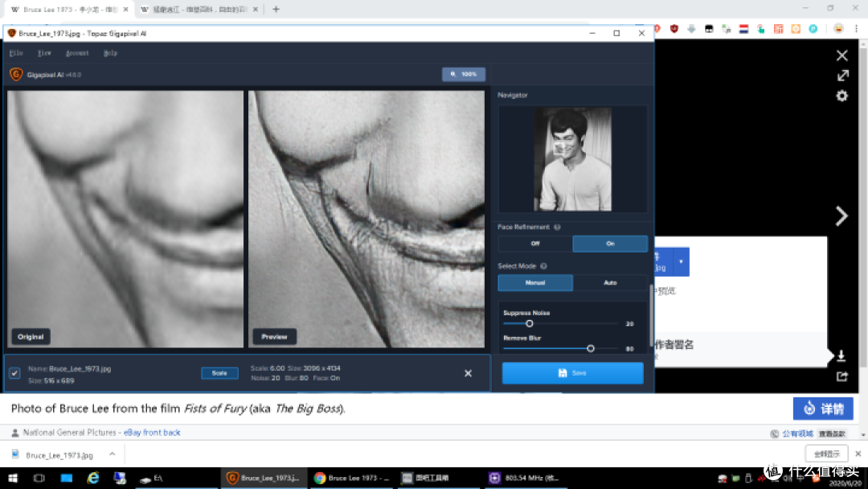Switch to the Bruce Lee 1973 Chrome tab

pos(69,10)
